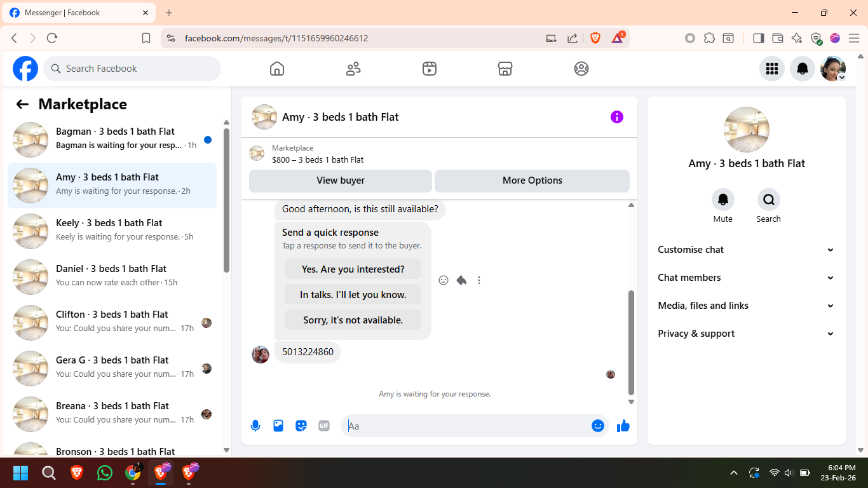Open the Bagman conversation
Viewport: 868px width, 488px height.
tap(112, 140)
